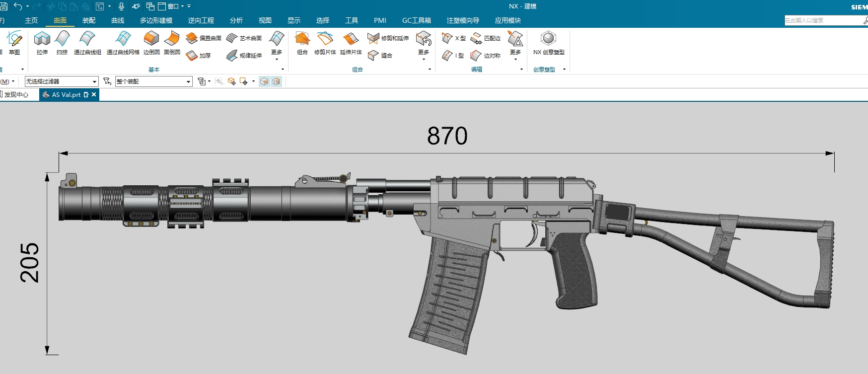Click the 偏置曲面 offset surface button
The image size is (868, 374).
[x=204, y=38]
